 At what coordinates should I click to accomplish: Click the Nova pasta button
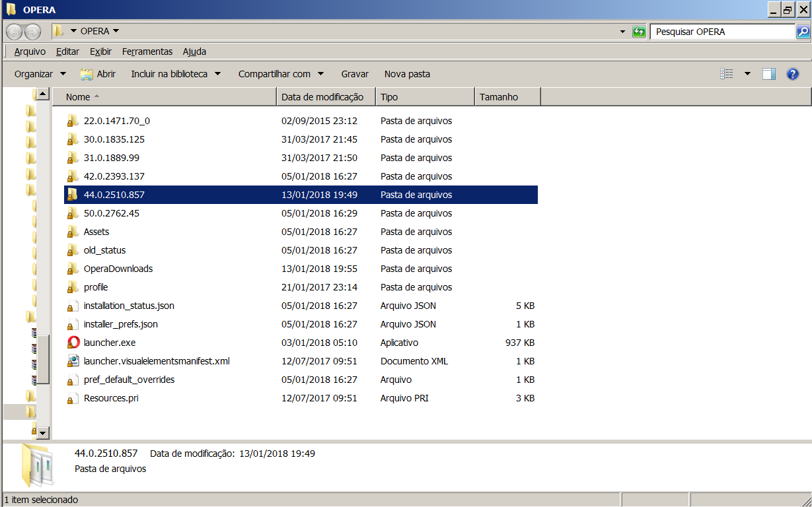[x=407, y=74]
